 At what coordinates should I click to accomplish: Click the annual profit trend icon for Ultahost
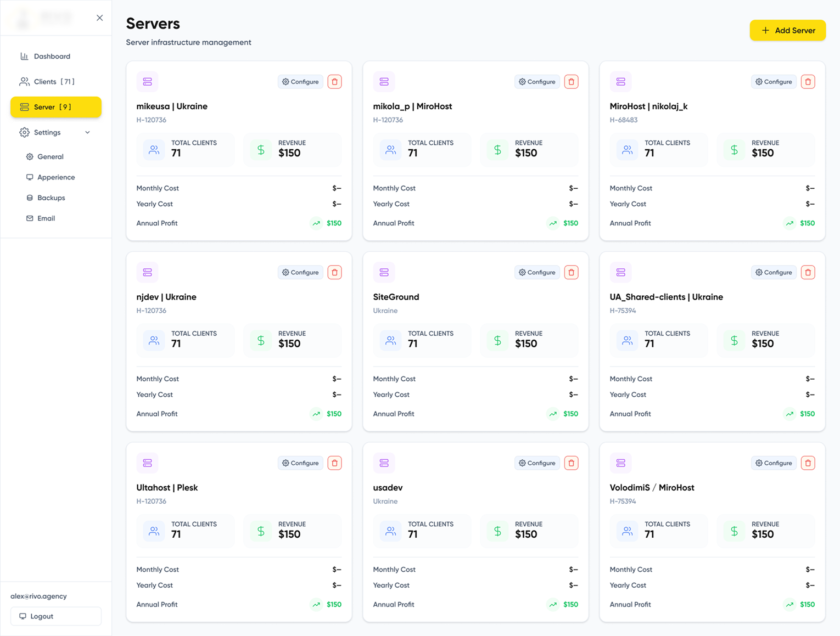[x=316, y=604]
